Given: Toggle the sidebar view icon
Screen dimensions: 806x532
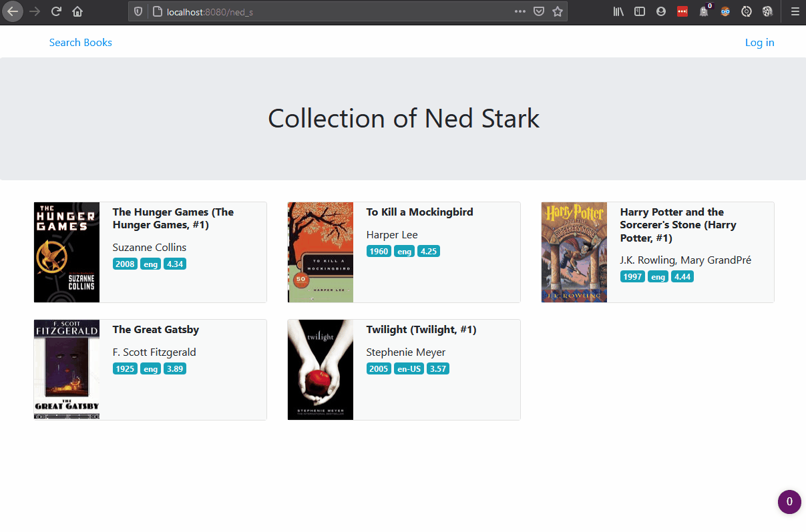Looking at the screenshot, I should tap(640, 11).
